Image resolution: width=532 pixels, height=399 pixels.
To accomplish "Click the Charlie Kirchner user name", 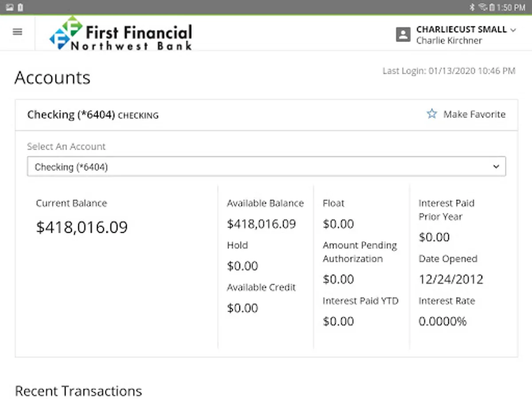I will 449,41.
